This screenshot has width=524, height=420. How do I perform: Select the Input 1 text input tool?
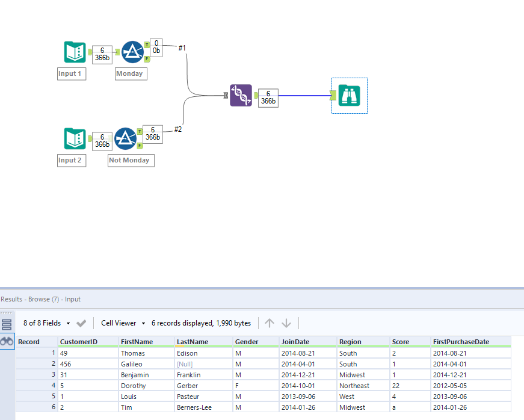coord(75,52)
